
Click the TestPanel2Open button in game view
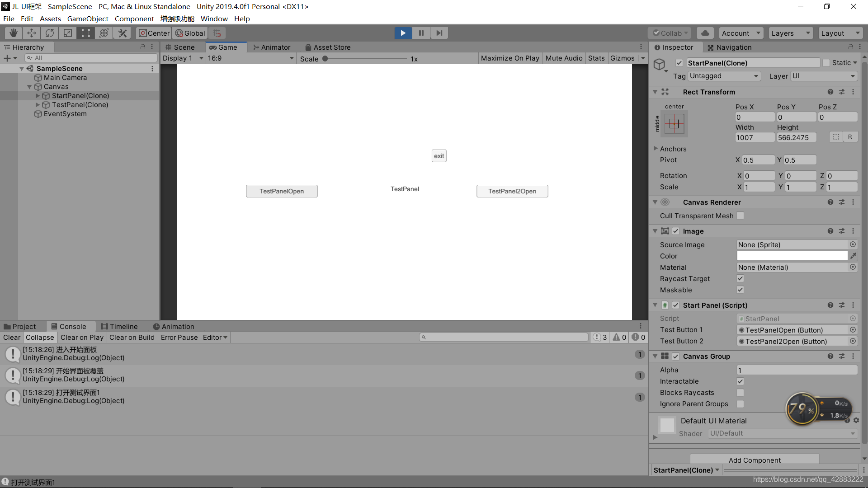pos(512,191)
